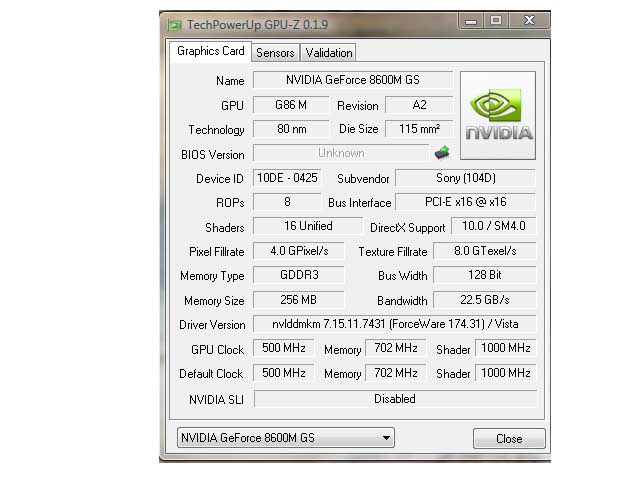
Task: Click the NVIDIA SLI label
Action: pyautogui.click(x=216, y=400)
